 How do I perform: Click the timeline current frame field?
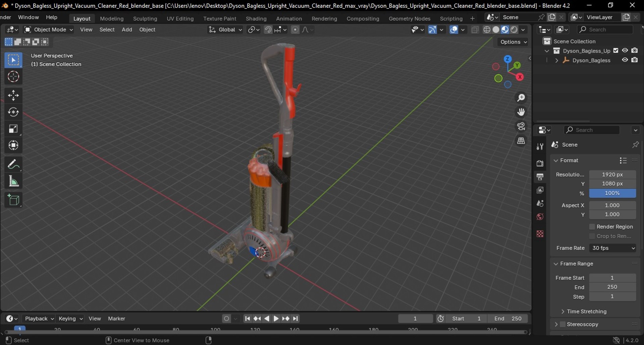(415, 318)
